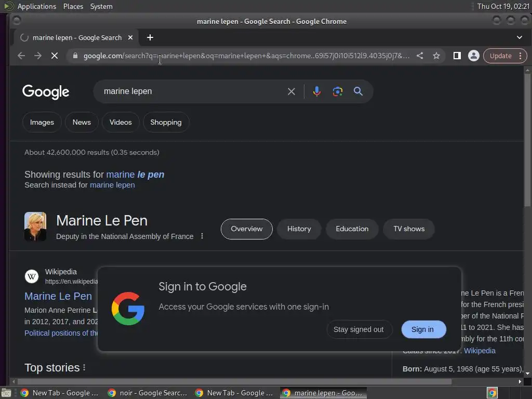
Task: Switch to 'noir - Google Search' taskbar window
Action: tap(148, 393)
